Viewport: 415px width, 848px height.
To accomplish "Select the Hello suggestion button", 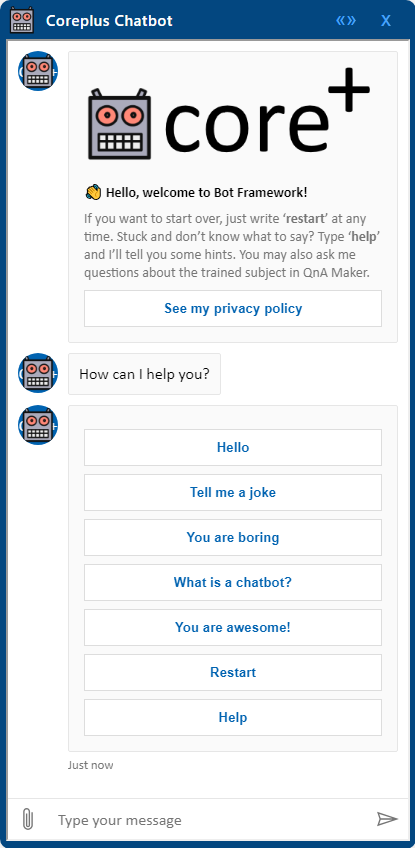I will [233, 447].
